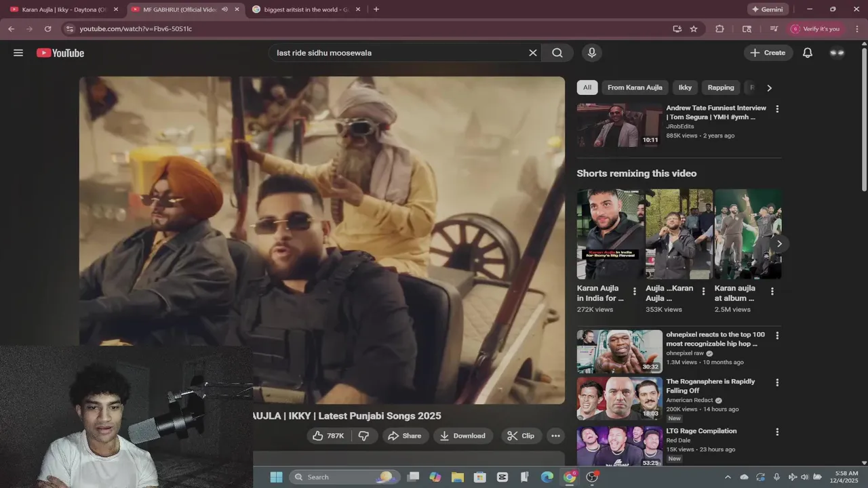Submit search with magnifier button
This screenshot has height=488, width=868.
pyautogui.click(x=557, y=53)
